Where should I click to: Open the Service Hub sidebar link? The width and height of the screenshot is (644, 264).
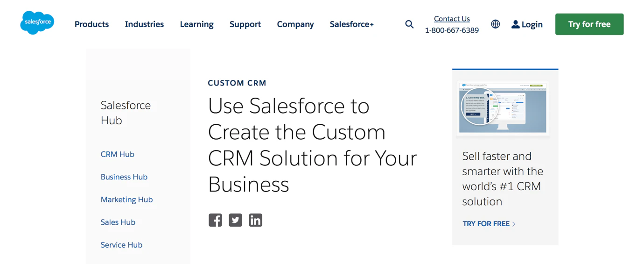[x=121, y=245]
